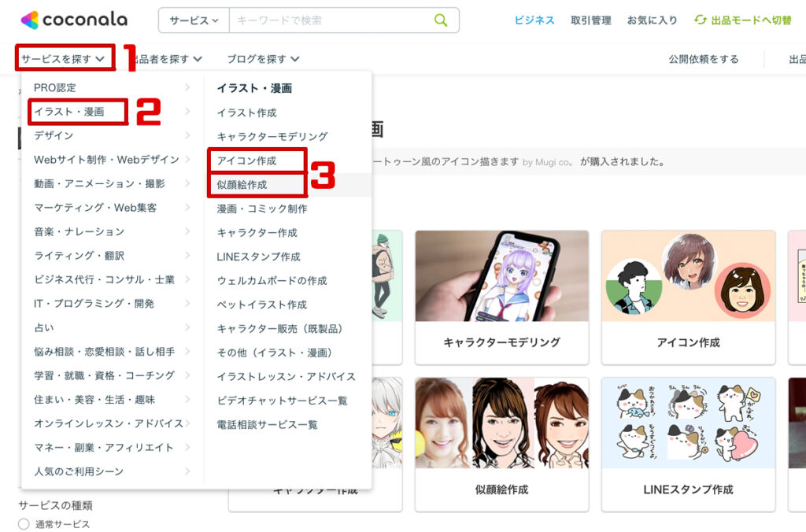806x532 pixels.
Task: Select ライティング・翻訳 category
Action: [x=79, y=256]
